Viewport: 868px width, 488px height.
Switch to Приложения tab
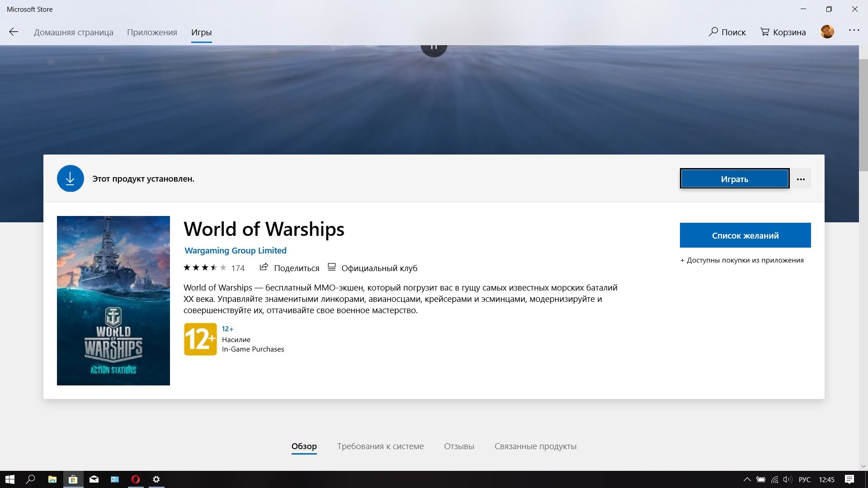152,32
